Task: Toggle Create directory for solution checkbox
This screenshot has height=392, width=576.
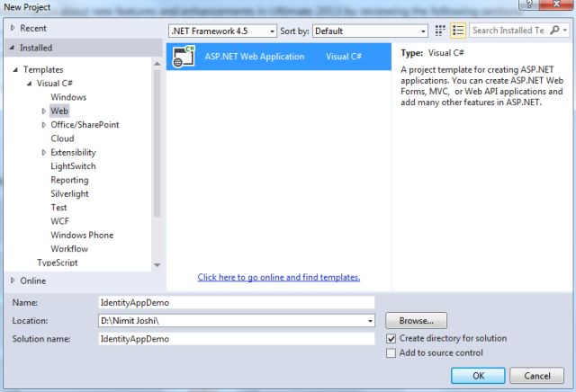Action: point(391,338)
